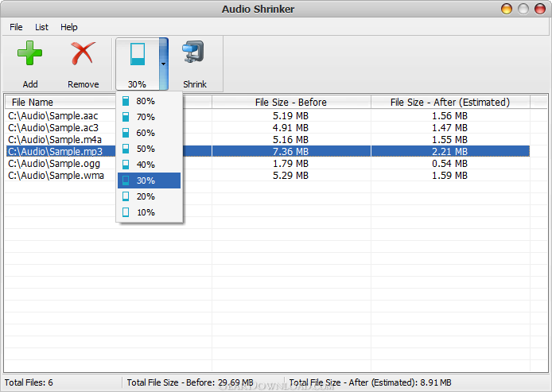
Task: Click the orange minimize window button
Action: coord(507,9)
